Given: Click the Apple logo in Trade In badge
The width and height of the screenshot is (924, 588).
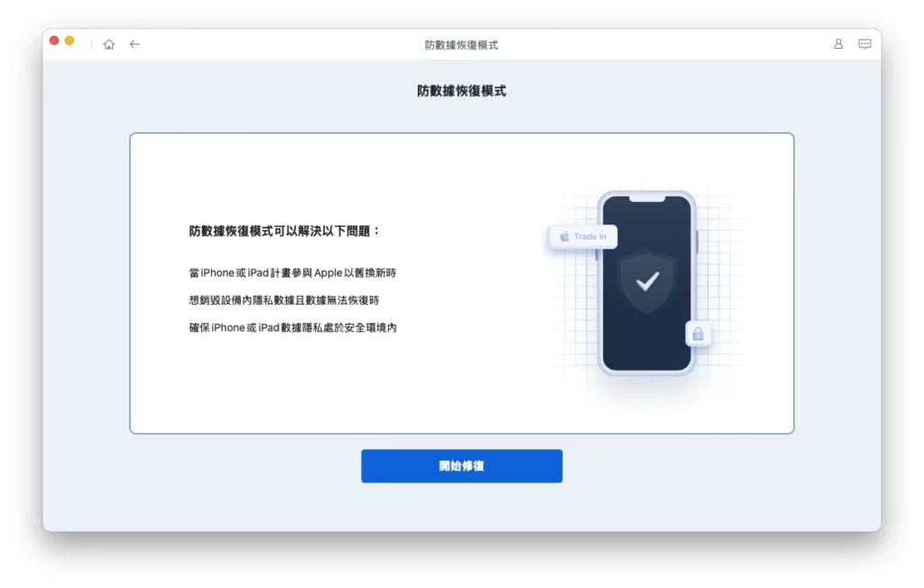Looking at the screenshot, I should pos(564,236).
